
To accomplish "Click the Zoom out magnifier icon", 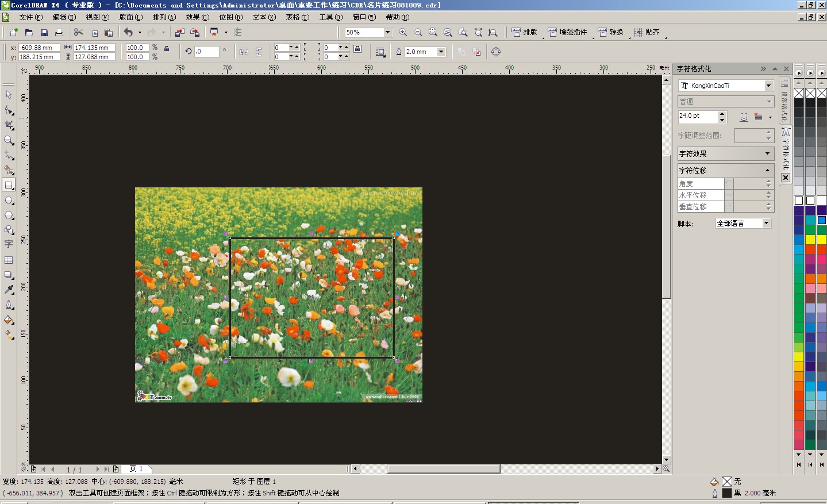I will pyautogui.click(x=418, y=33).
